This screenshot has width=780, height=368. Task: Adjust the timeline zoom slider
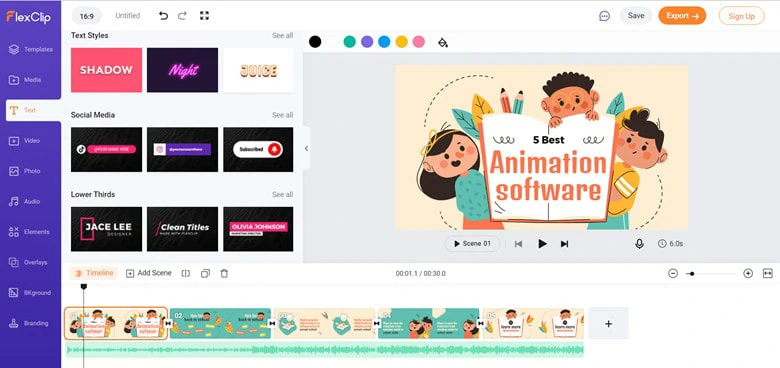(x=710, y=274)
